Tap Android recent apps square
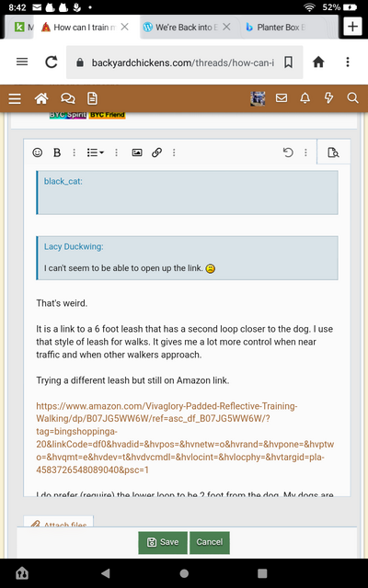Screen dimensions: 368x588 [x=262, y=573]
